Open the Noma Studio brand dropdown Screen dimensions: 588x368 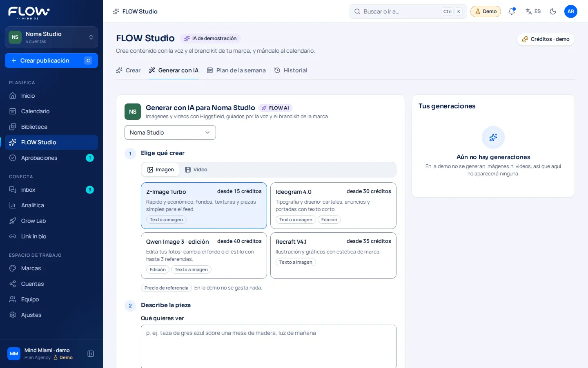coord(170,132)
